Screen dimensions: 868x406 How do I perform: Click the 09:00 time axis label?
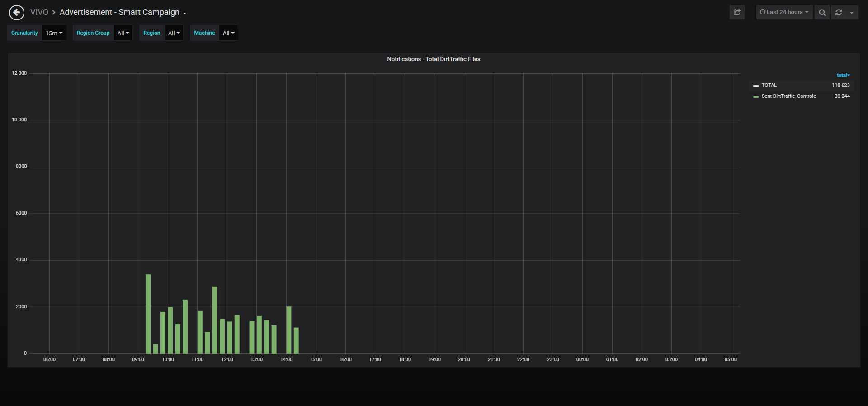[138, 359]
